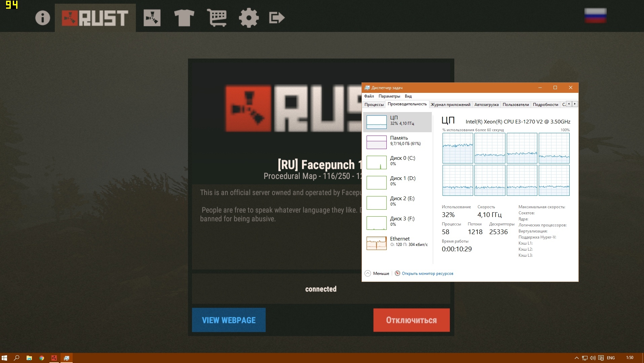Screen dimensions: 644x363
Task: Open Windows search from taskbar
Action: (16, 358)
